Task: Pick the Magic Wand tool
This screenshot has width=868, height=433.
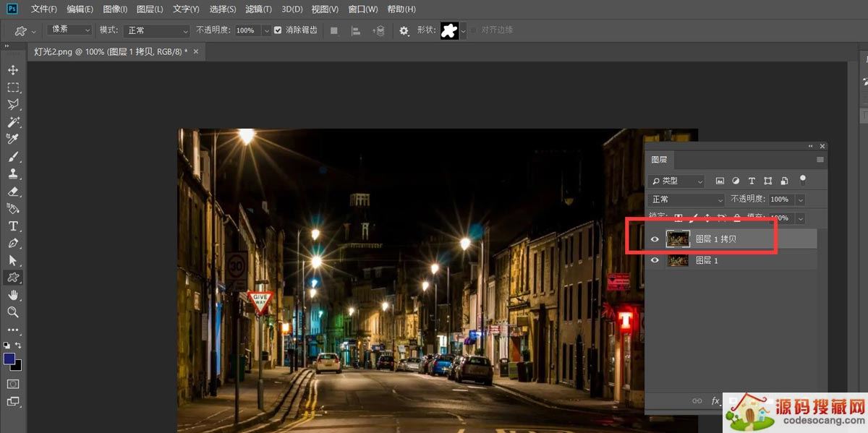Action: click(x=13, y=122)
